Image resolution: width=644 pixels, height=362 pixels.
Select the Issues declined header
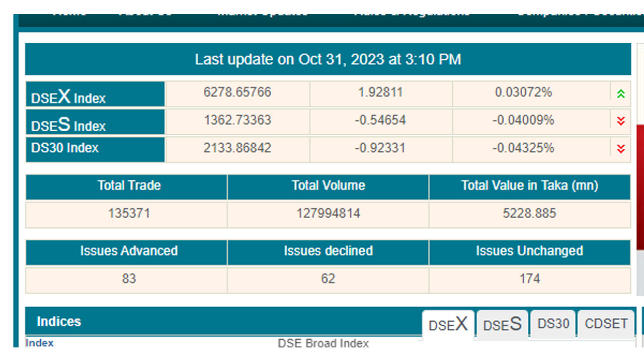click(x=328, y=251)
